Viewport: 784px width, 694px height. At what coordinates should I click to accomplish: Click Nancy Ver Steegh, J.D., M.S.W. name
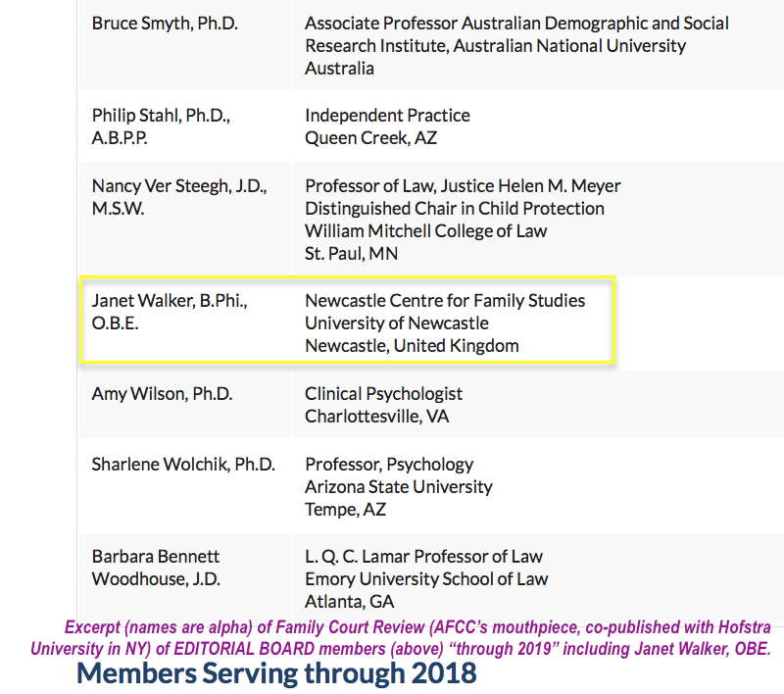pyautogui.click(x=178, y=197)
